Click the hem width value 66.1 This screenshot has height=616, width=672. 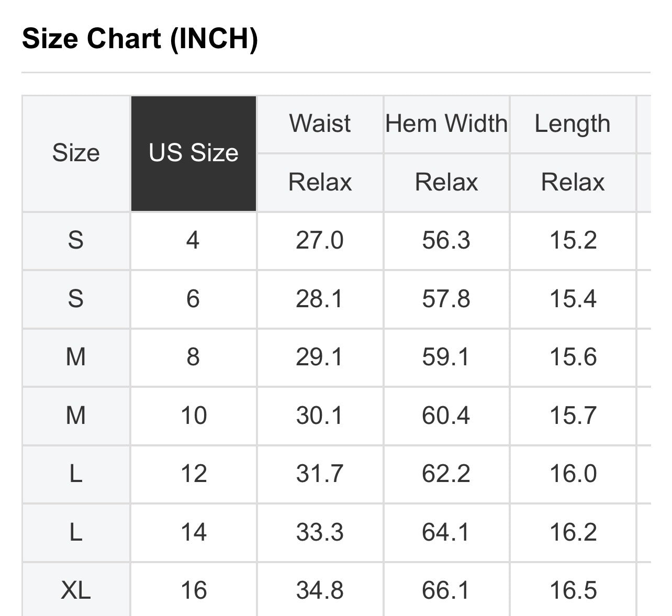pos(446,590)
